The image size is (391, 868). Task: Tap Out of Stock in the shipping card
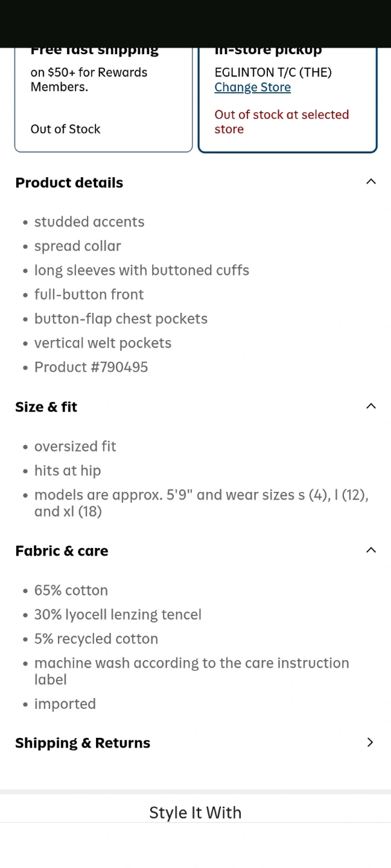coord(65,129)
